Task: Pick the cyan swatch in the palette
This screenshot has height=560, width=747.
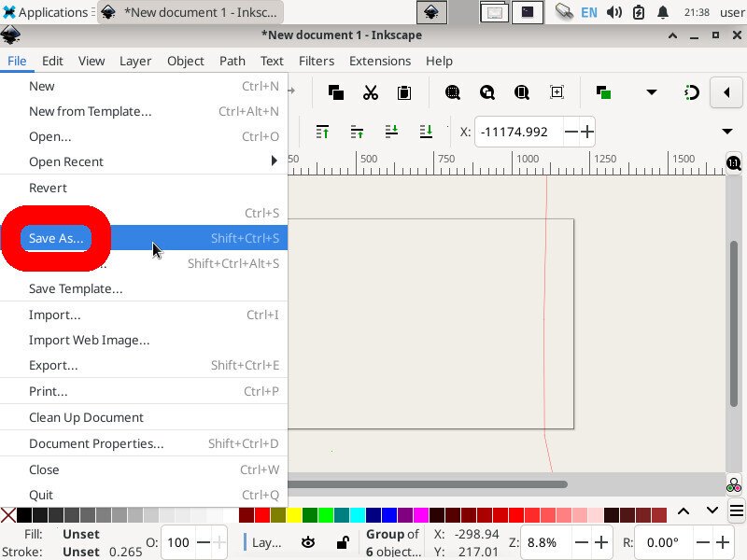Action: [x=358, y=515]
